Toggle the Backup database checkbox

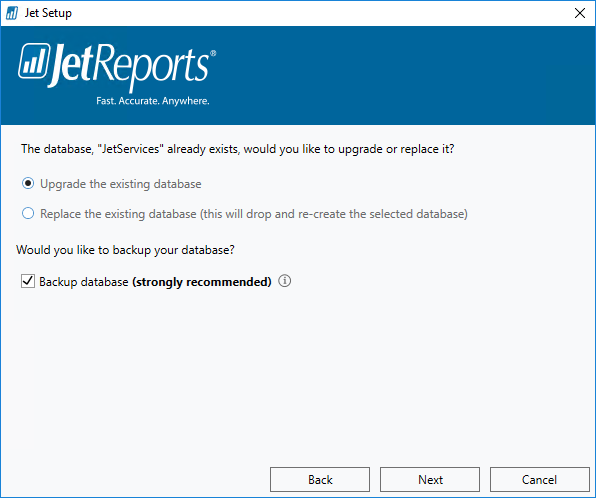click(28, 281)
